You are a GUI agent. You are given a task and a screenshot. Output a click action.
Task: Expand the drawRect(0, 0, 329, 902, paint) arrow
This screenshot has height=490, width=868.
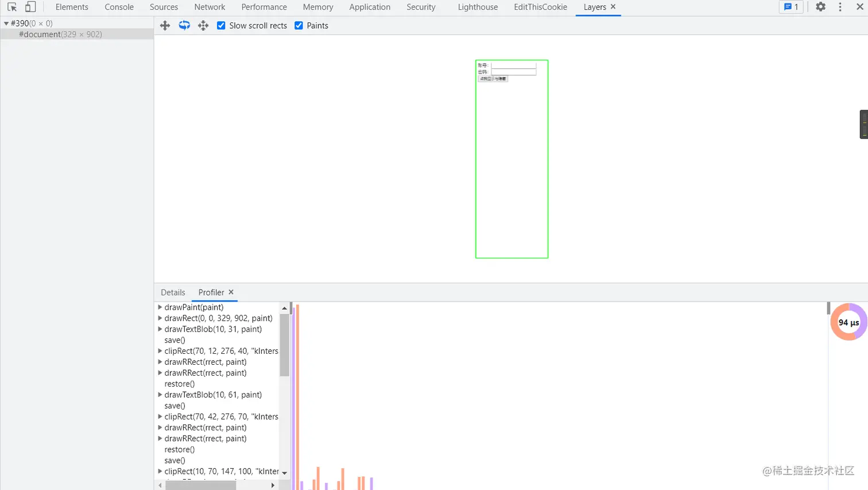coord(160,318)
